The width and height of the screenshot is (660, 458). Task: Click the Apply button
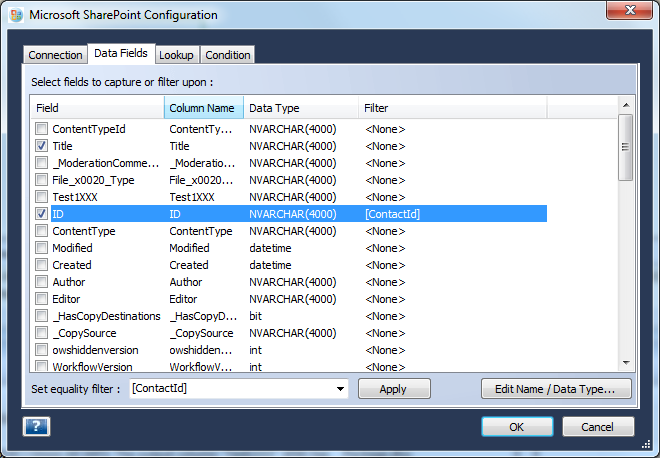(x=394, y=389)
